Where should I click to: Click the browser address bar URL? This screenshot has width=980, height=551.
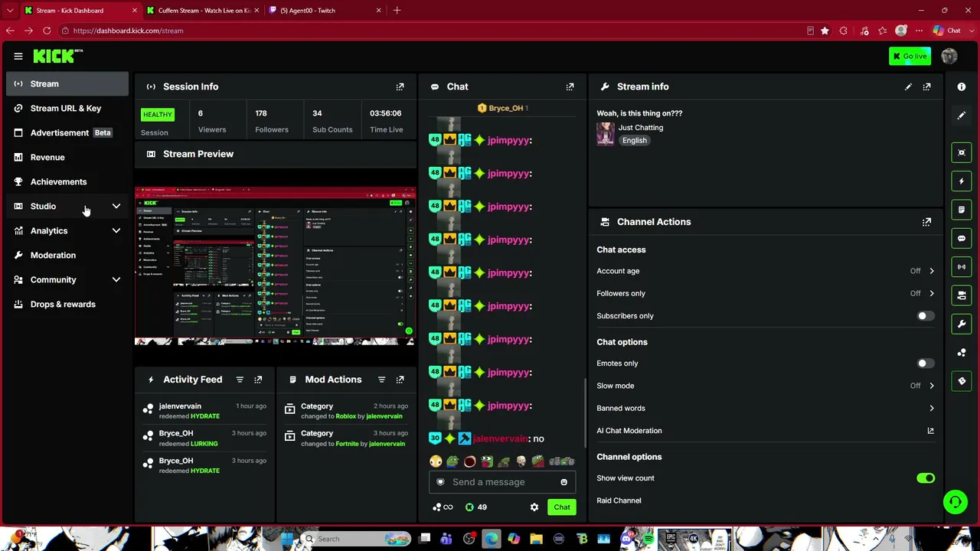click(x=128, y=31)
